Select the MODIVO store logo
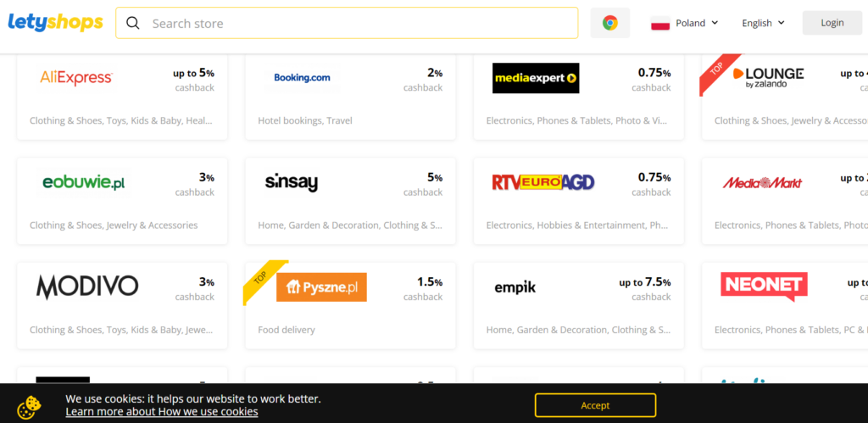Image resolution: width=868 pixels, height=423 pixels. pos(87,287)
